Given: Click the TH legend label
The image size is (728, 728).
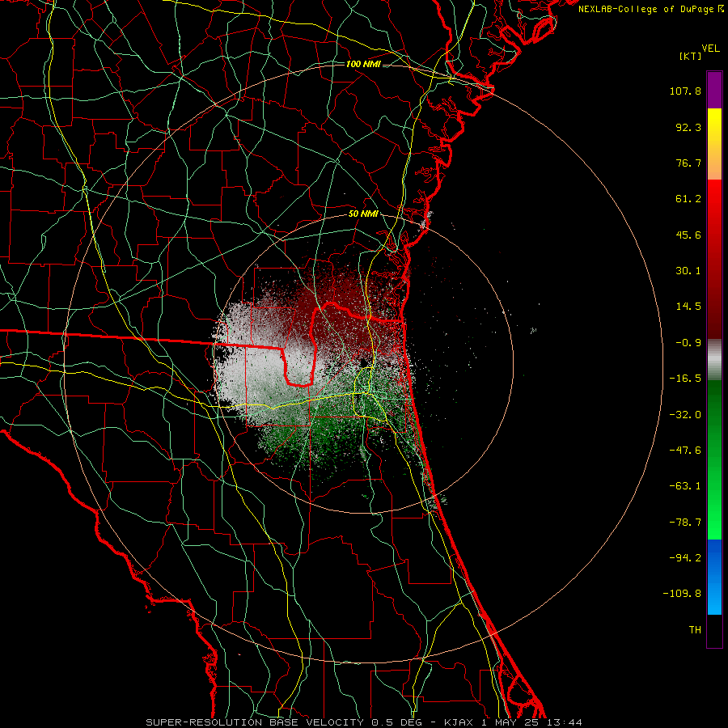Looking at the screenshot, I should pyautogui.click(x=695, y=630).
